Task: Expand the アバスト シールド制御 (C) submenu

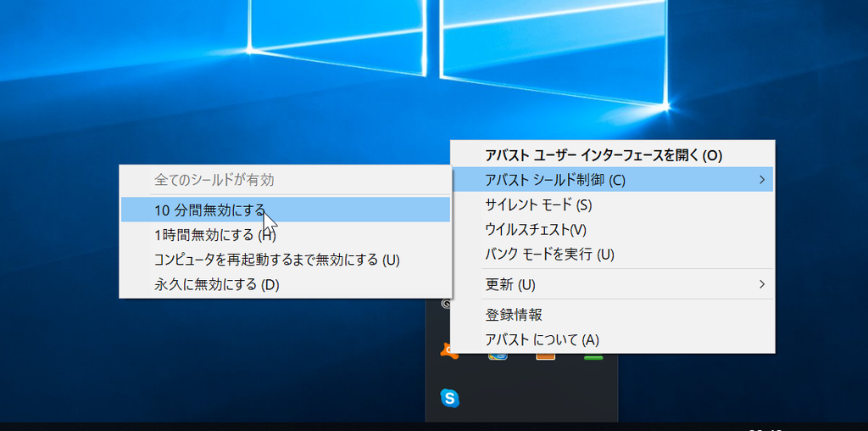Action: click(x=612, y=180)
